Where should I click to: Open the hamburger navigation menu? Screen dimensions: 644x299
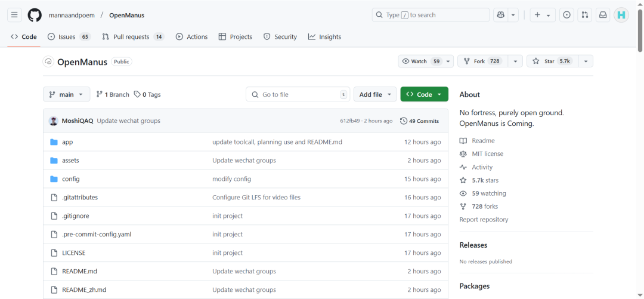[14, 15]
